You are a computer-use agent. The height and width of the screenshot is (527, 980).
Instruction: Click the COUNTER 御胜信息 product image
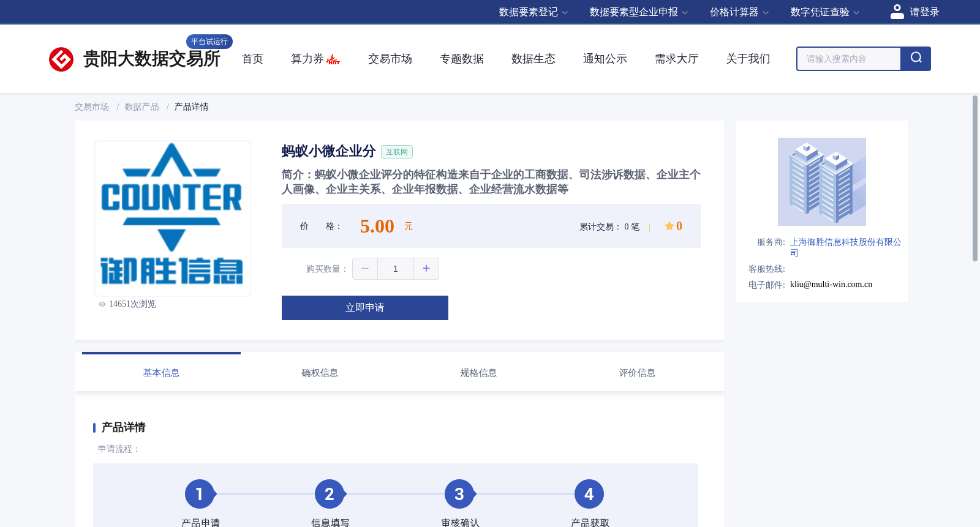click(x=173, y=219)
